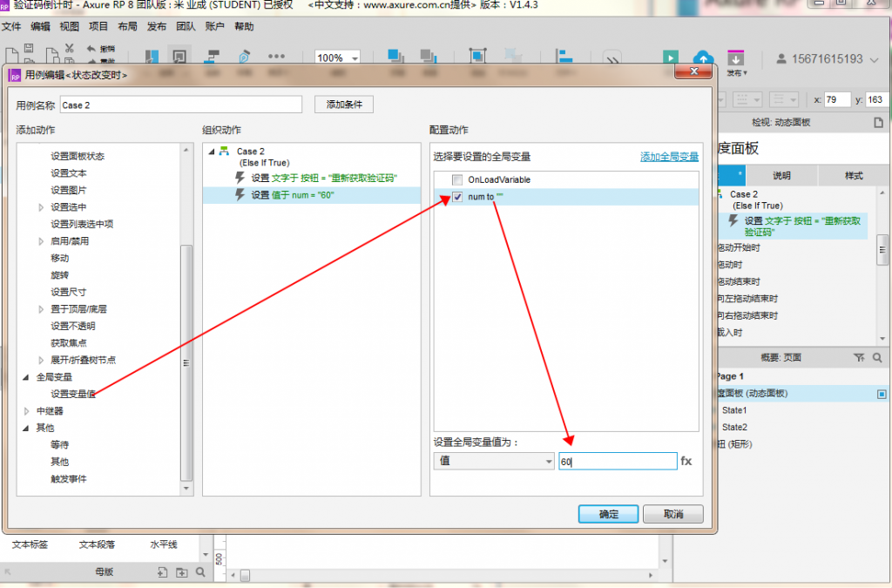
Task: Click the green preview play icon
Action: pos(670,57)
